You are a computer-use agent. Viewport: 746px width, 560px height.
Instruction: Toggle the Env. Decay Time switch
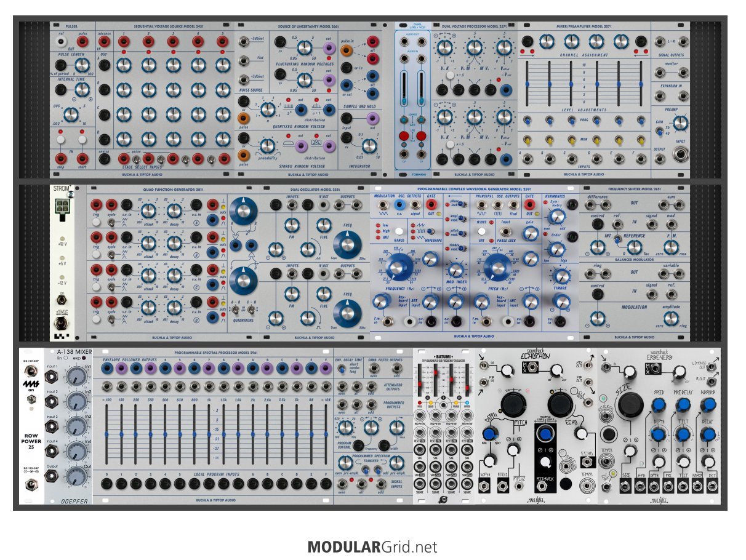(x=342, y=369)
